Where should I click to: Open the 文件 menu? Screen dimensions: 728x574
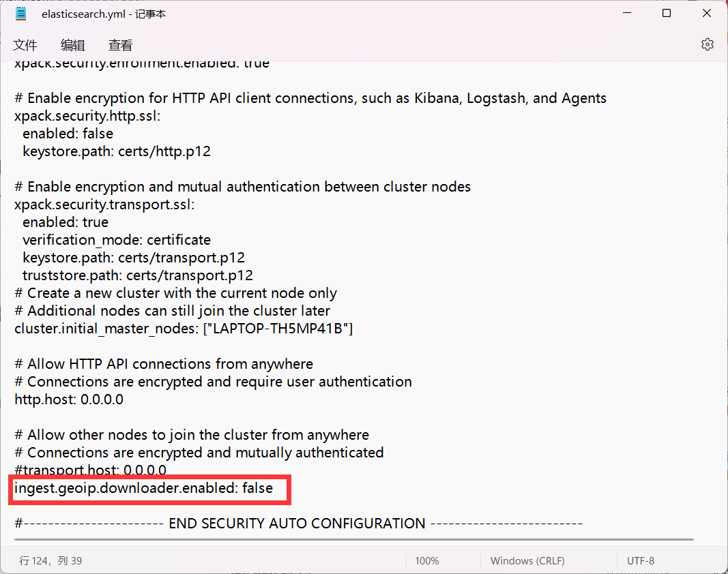pyautogui.click(x=25, y=45)
